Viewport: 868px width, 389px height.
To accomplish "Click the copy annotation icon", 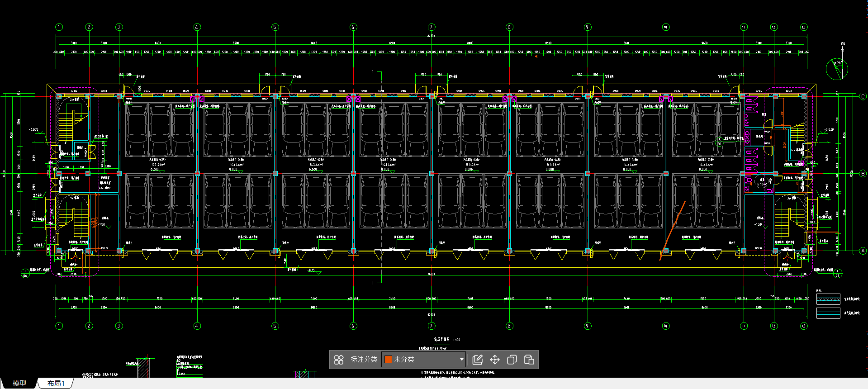I will [512, 360].
